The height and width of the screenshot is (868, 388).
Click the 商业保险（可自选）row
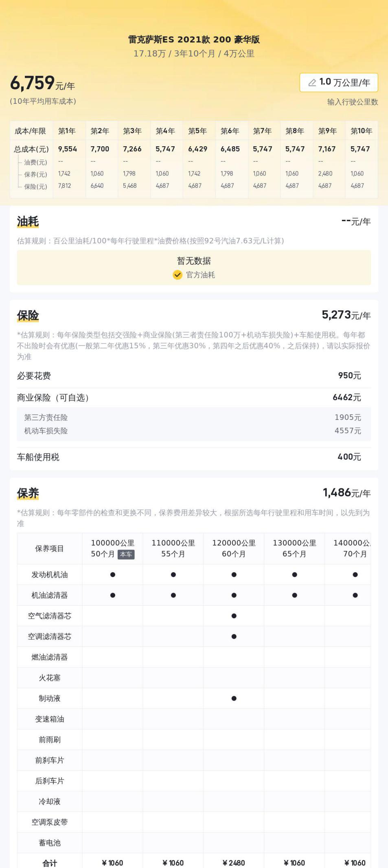194,398
